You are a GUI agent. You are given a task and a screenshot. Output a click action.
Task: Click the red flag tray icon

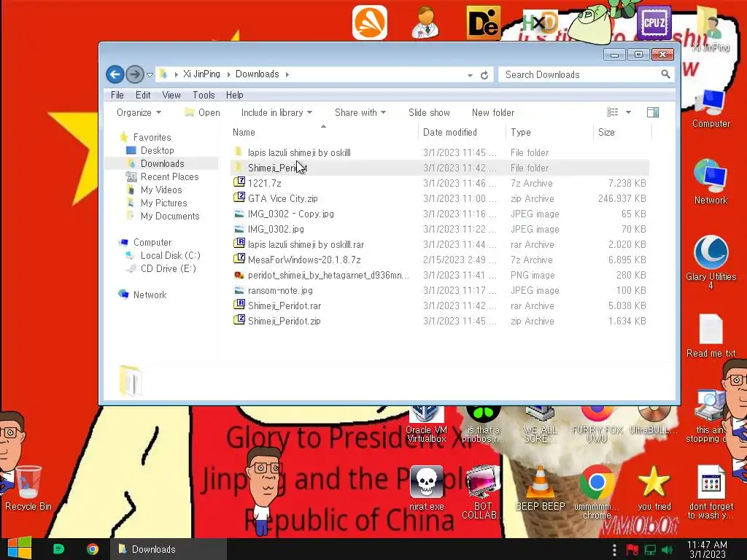pyautogui.click(x=632, y=550)
